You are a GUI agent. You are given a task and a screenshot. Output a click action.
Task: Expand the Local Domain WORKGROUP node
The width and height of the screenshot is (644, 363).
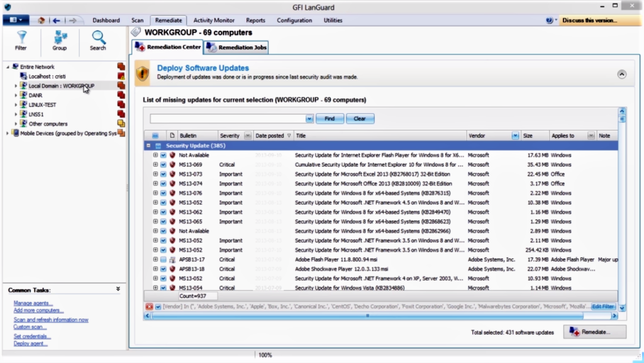tap(16, 86)
